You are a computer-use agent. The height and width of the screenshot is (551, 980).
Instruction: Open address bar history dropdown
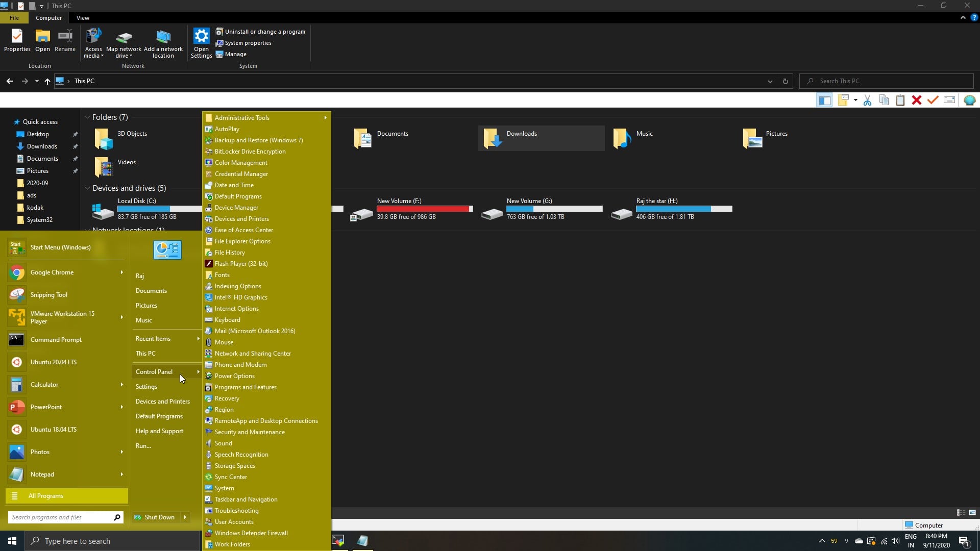tap(770, 81)
